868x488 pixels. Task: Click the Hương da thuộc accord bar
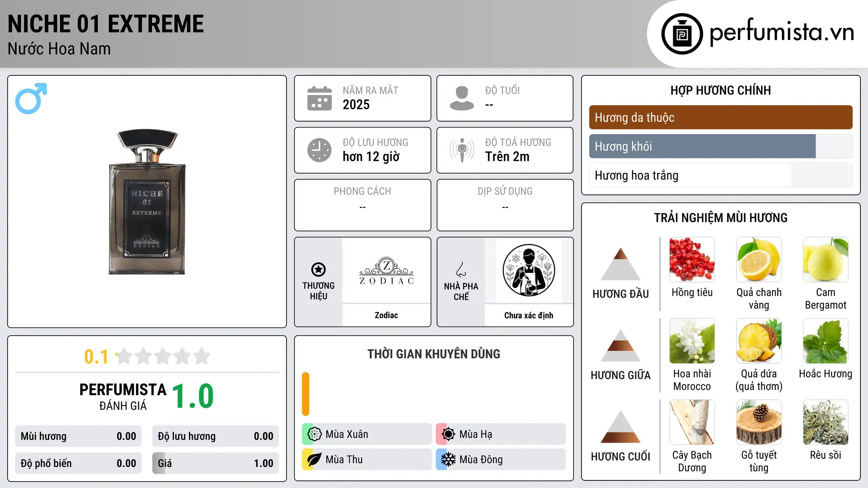point(721,117)
